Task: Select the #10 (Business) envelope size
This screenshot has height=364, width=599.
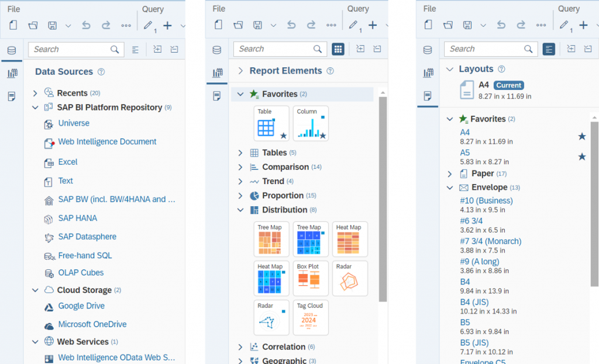Action: 486,200
